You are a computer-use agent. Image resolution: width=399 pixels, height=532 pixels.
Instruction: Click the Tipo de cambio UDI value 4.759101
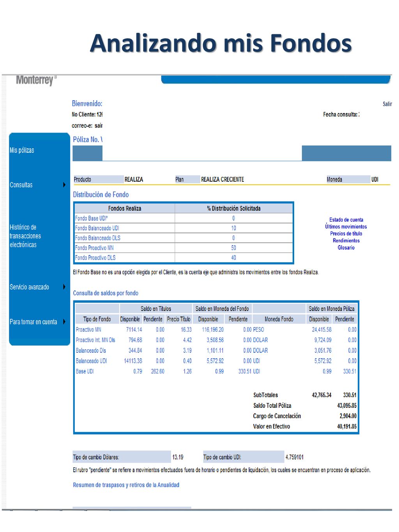coord(295,458)
